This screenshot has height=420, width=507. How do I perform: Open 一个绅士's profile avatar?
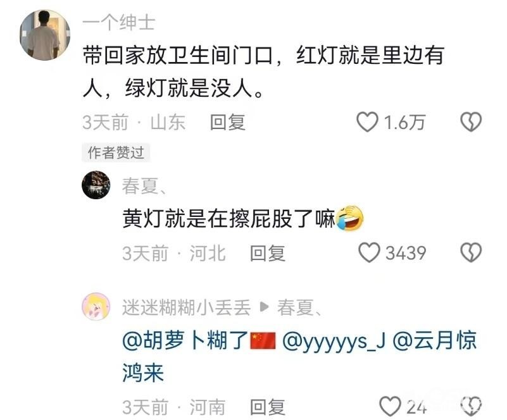44,35
